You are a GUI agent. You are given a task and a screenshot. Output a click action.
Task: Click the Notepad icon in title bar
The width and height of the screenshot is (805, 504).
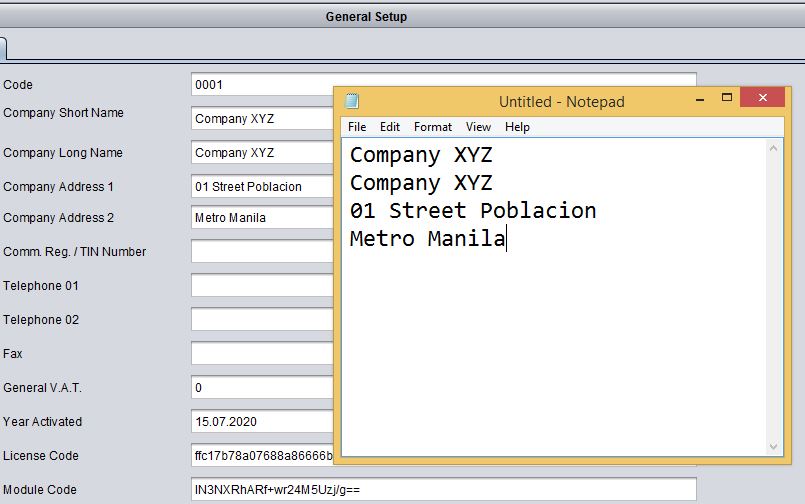352,101
